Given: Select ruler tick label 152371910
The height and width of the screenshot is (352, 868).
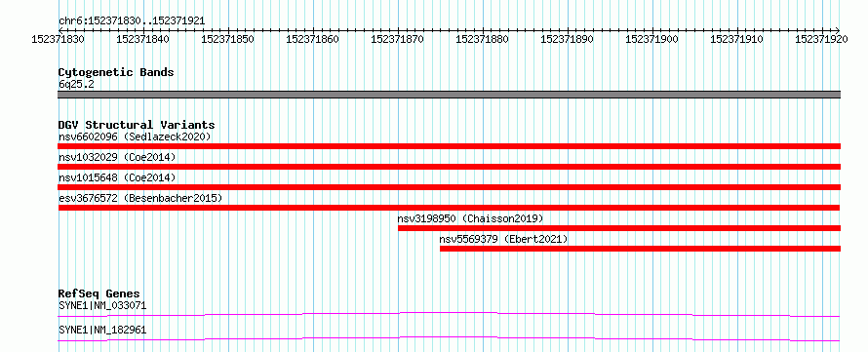Looking at the screenshot, I should (x=736, y=39).
